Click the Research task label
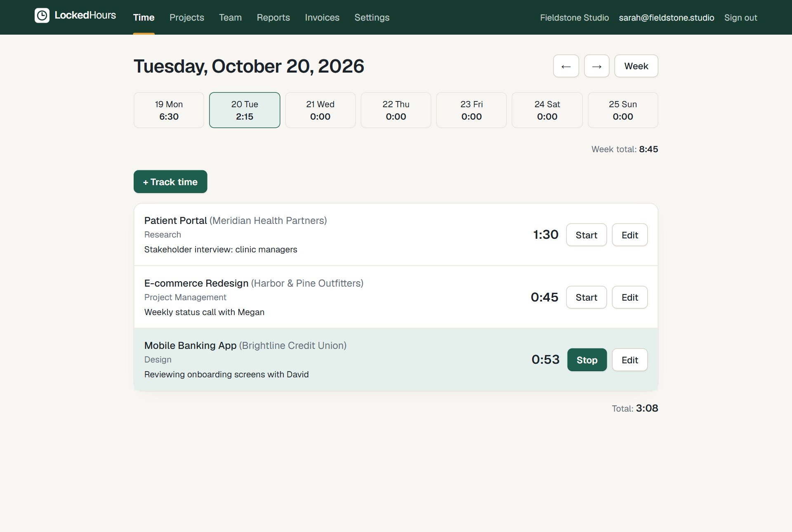This screenshot has height=532, width=792. pos(163,235)
